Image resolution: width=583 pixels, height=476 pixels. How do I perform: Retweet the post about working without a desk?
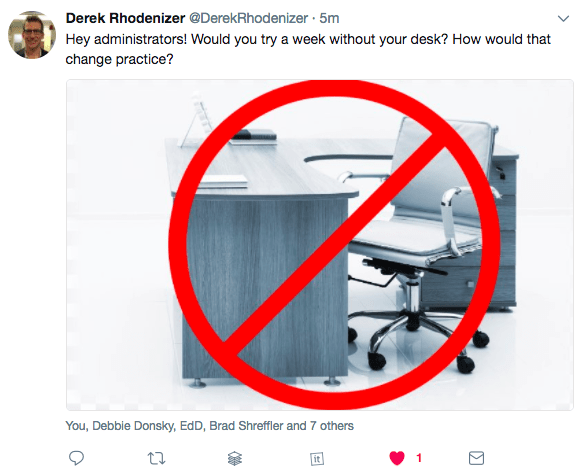156,458
